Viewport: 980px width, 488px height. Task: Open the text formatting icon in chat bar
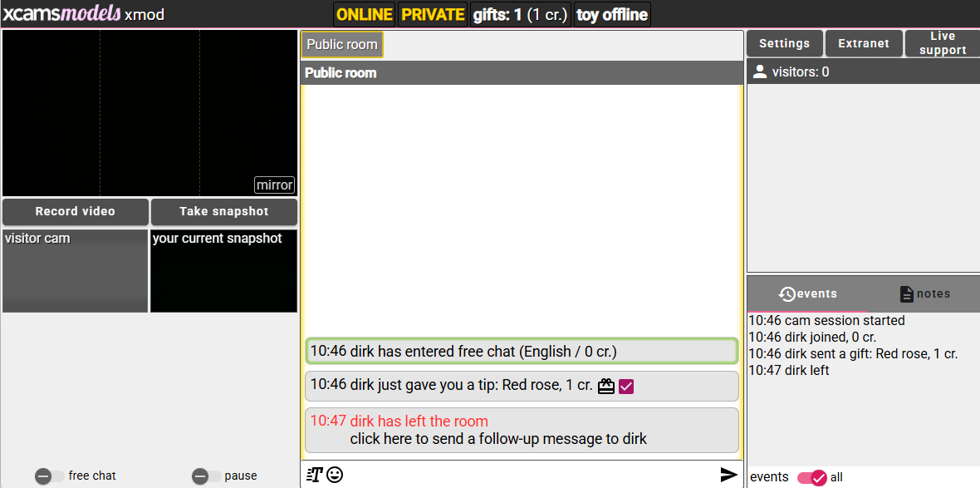pyautogui.click(x=314, y=475)
